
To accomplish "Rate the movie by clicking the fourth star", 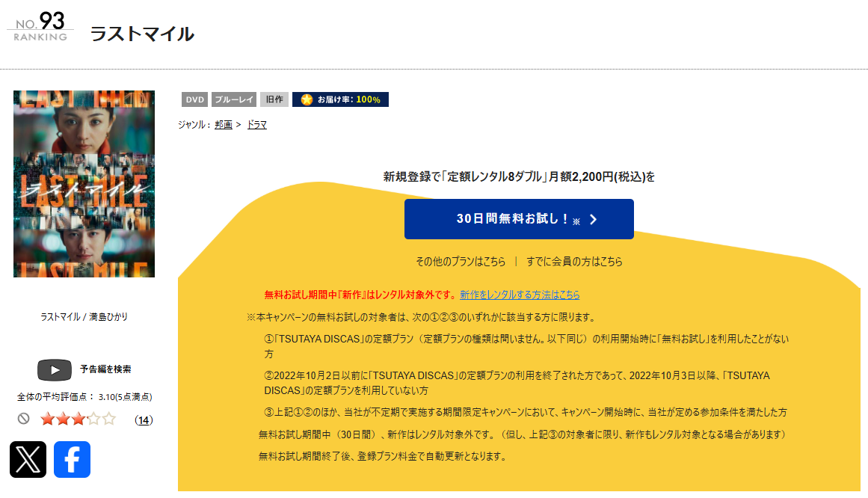I will click(95, 420).
